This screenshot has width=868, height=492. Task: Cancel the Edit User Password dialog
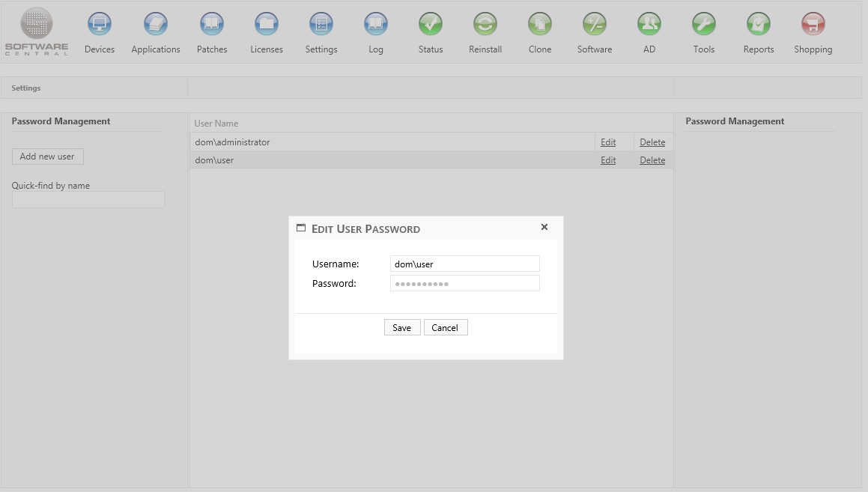point(445,328)
